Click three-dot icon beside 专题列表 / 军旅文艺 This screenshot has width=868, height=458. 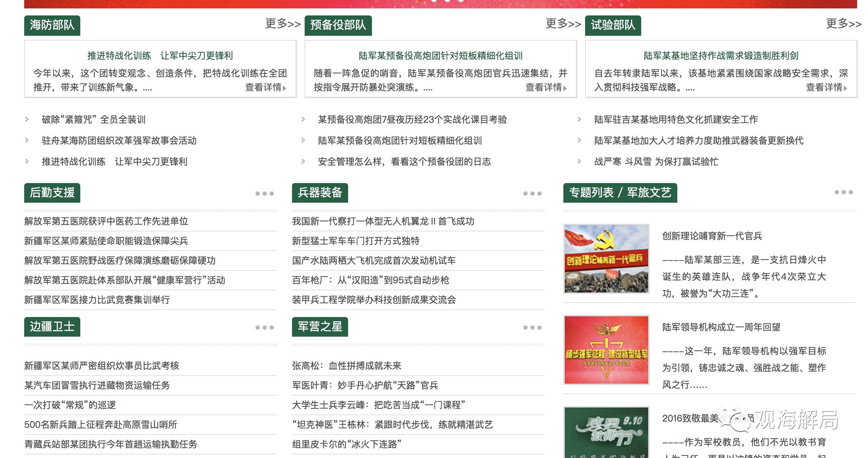(843, 192)
